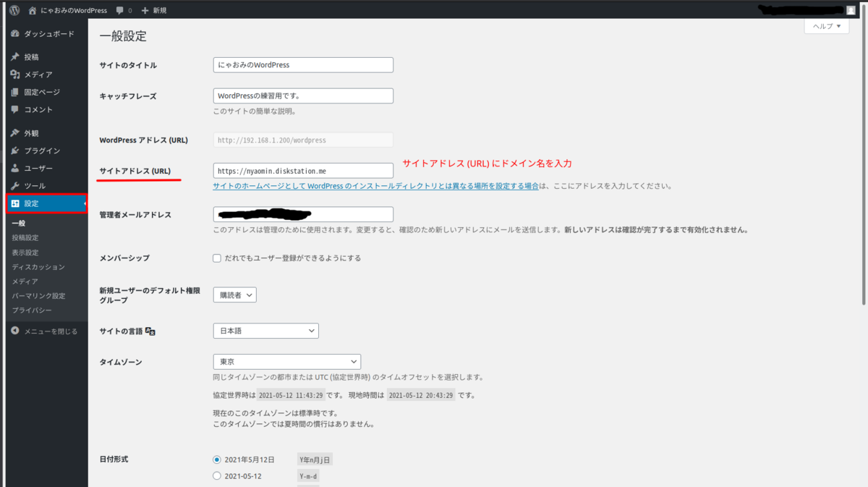Go to 投稿設定 submenu
This screenshot has width=868, height=487.
click(x=25, y=237)
